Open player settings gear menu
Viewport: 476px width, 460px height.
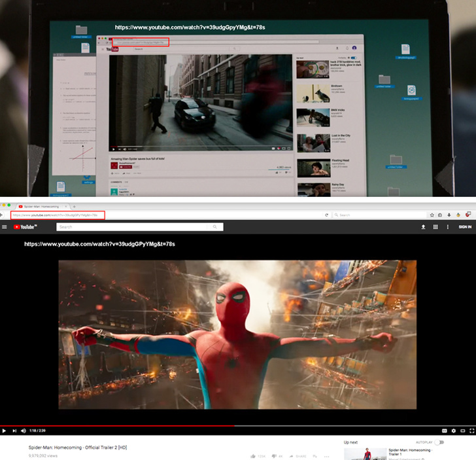[454, 431]
